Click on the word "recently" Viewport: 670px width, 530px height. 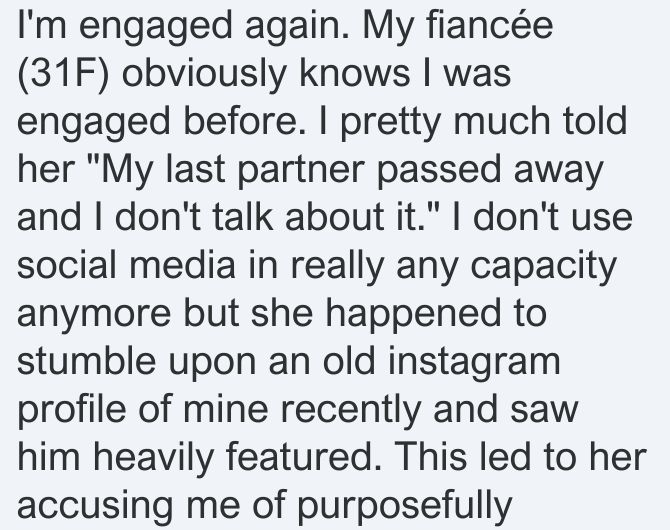click(351, 411)
